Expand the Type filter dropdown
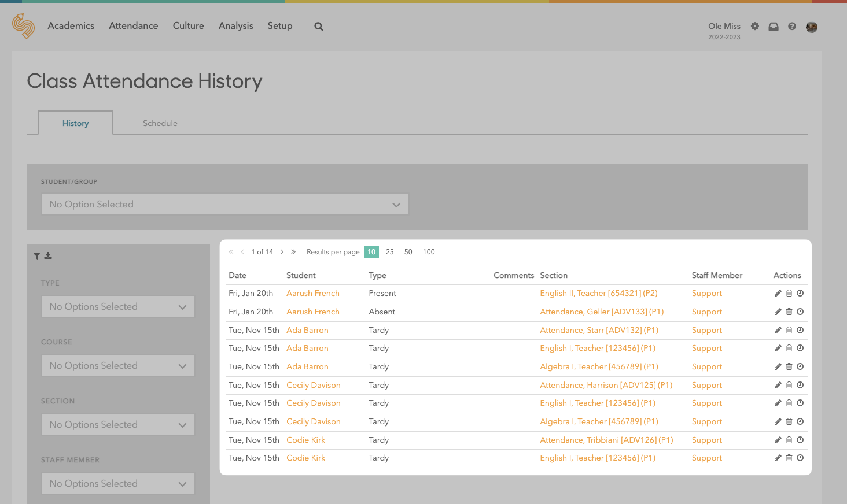The image size is (847, 504). click(x=118, y=306)
